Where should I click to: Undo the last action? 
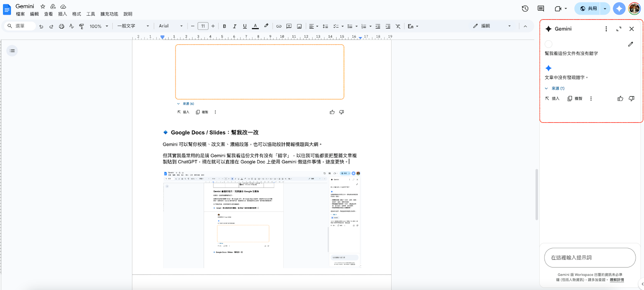click(x=41, y=26)
